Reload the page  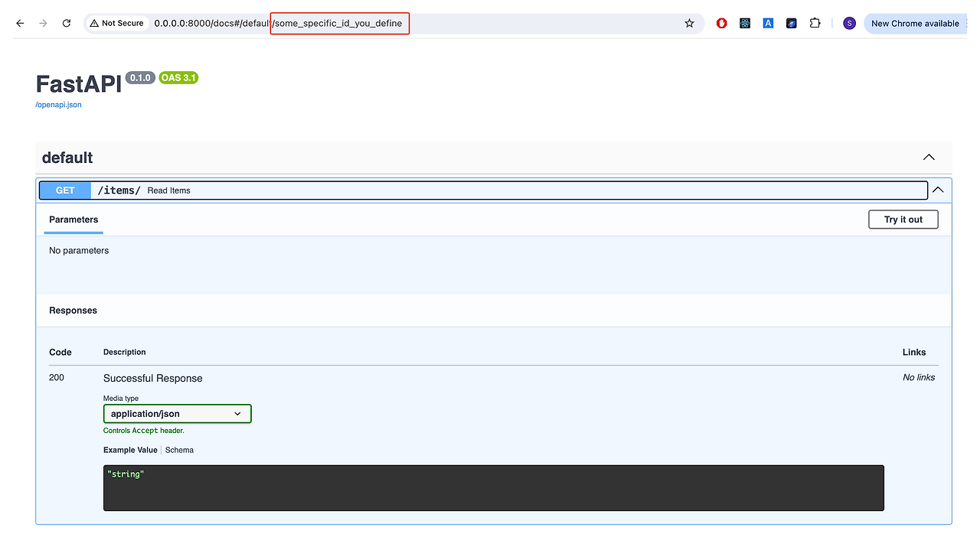66,23
